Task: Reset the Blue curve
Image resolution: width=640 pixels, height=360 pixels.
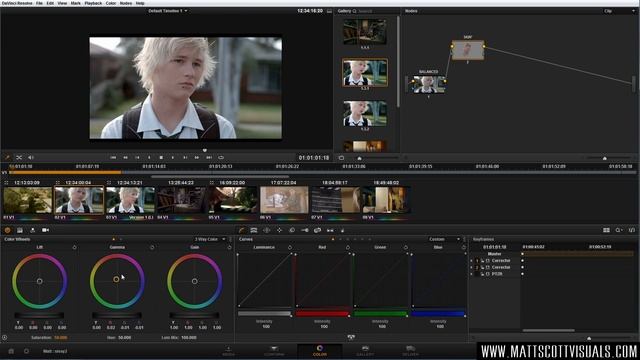Action: 464,247
